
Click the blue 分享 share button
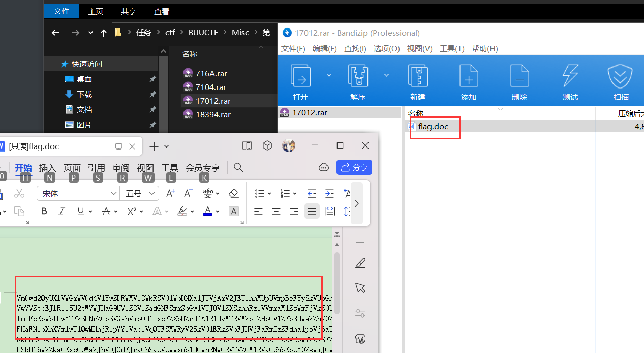point(354,167)
